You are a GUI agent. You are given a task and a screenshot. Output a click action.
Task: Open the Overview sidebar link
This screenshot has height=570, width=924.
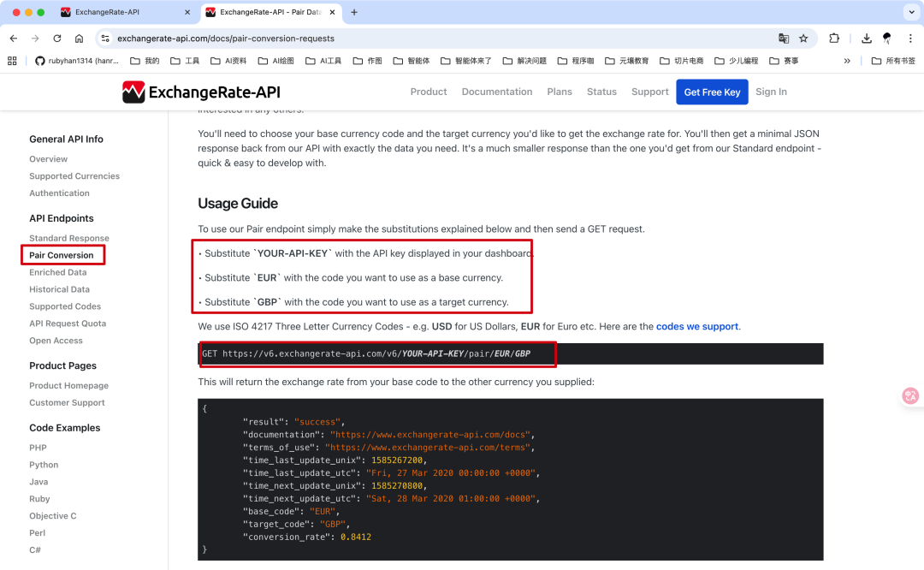[48, 159]
